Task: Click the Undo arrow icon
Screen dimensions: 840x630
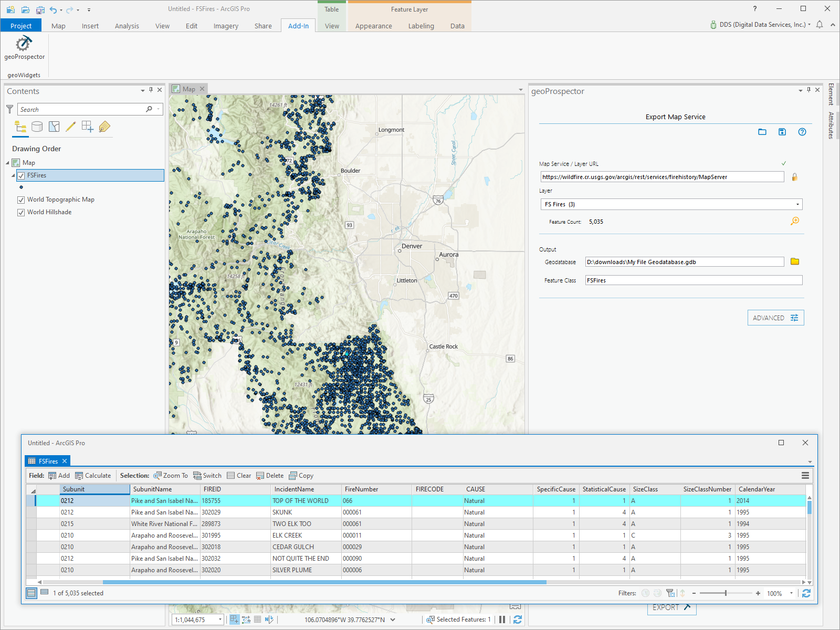Action: 53,9
